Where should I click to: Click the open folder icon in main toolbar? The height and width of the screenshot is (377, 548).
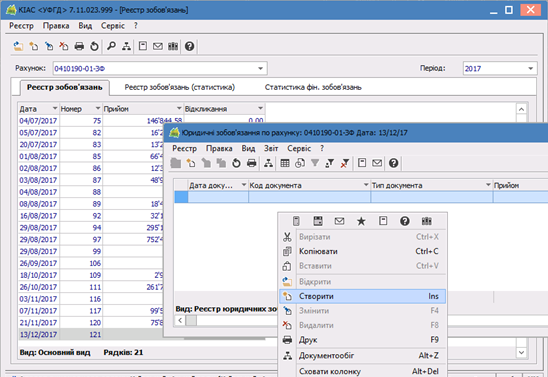click(x=18, y=46)
